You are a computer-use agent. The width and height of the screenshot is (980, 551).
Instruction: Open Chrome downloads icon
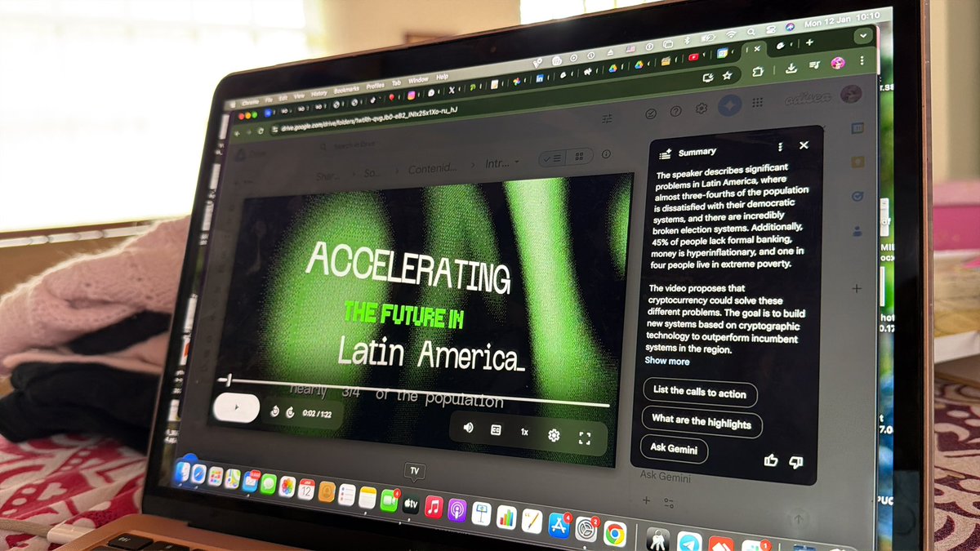point(791,69)
